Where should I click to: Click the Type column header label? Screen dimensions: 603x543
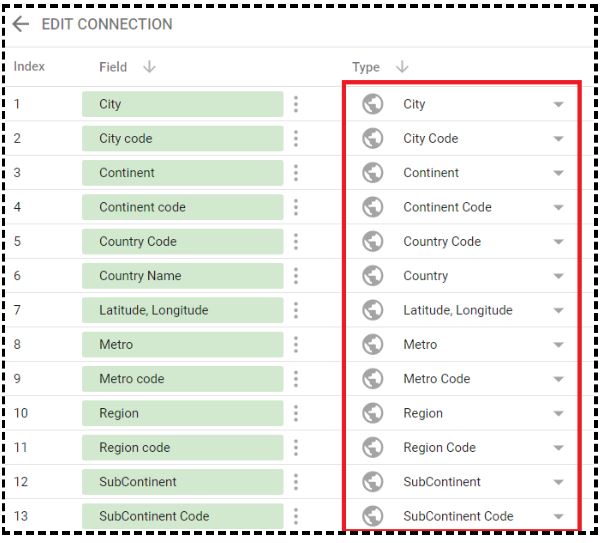pyautogui.click(x=366, y=67)
